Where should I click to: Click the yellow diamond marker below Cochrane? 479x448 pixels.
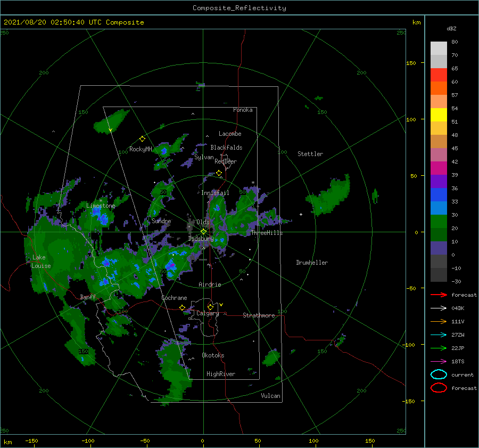(183, 308)
